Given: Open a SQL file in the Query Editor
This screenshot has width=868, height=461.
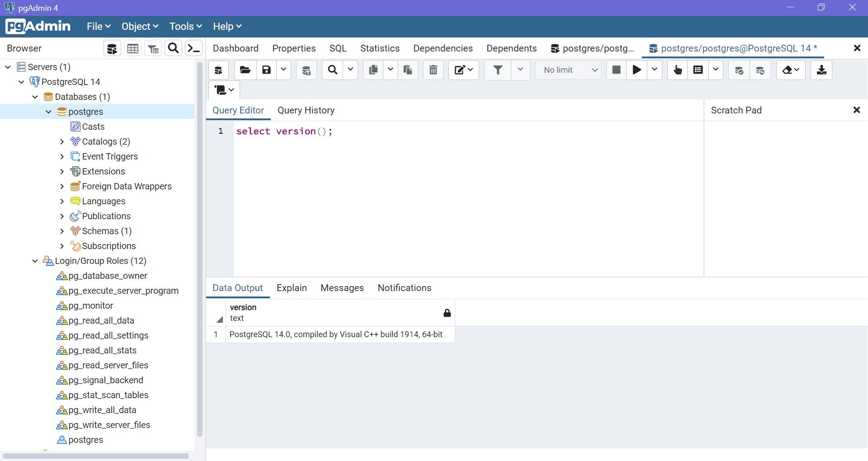Looking at the screenshot, I should [245, 70].
